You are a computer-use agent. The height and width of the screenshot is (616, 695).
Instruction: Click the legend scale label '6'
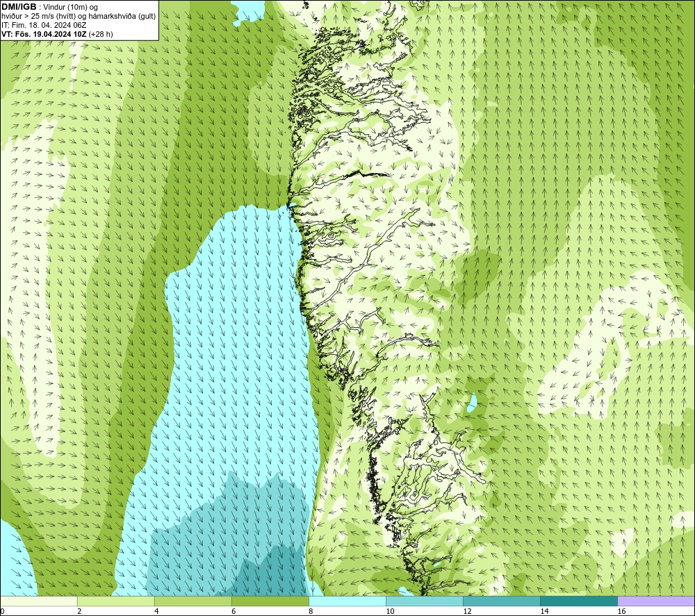[x=234, y=612]
